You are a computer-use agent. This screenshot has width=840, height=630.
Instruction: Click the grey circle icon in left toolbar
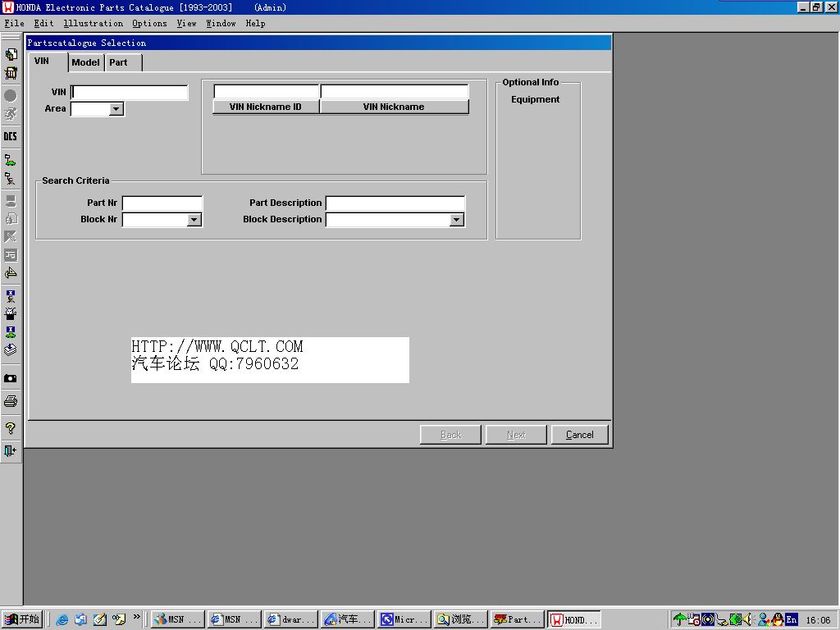[10, 96]
